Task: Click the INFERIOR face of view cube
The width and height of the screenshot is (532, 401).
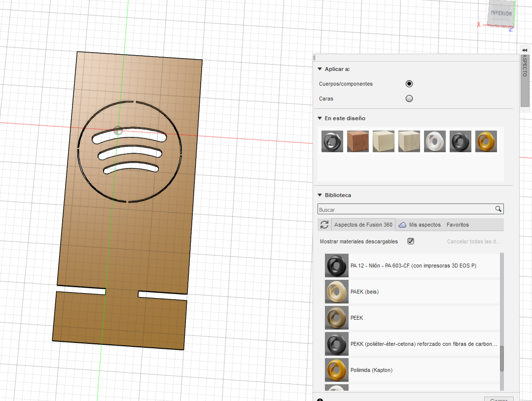Action: [x=501, y=13]
